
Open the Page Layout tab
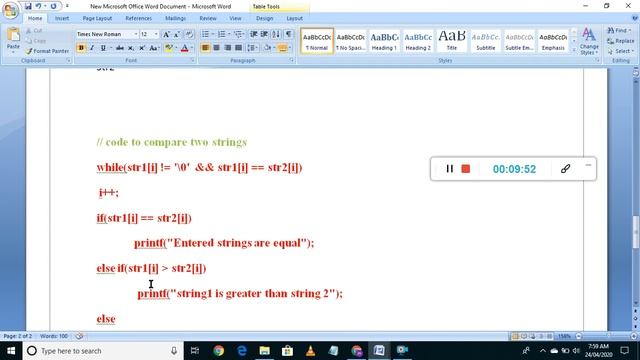[x=97, y=18]
